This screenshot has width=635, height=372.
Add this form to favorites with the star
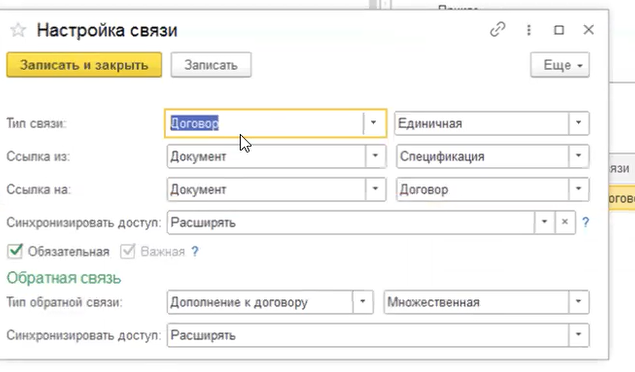click(x=18, y=30)
